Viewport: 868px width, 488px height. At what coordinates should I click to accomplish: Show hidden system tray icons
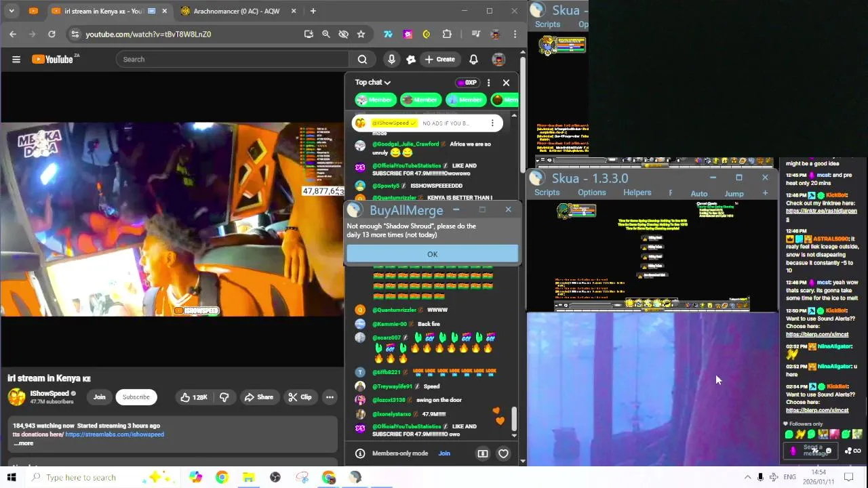[747, 477]
